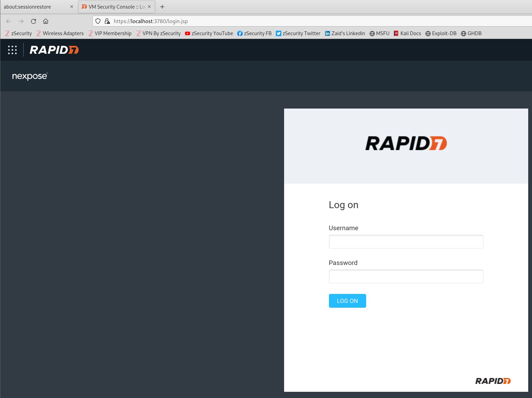Click the connection security padlock icon
The height and width of the screenshot is (398, 532).
tap(107, 21)
